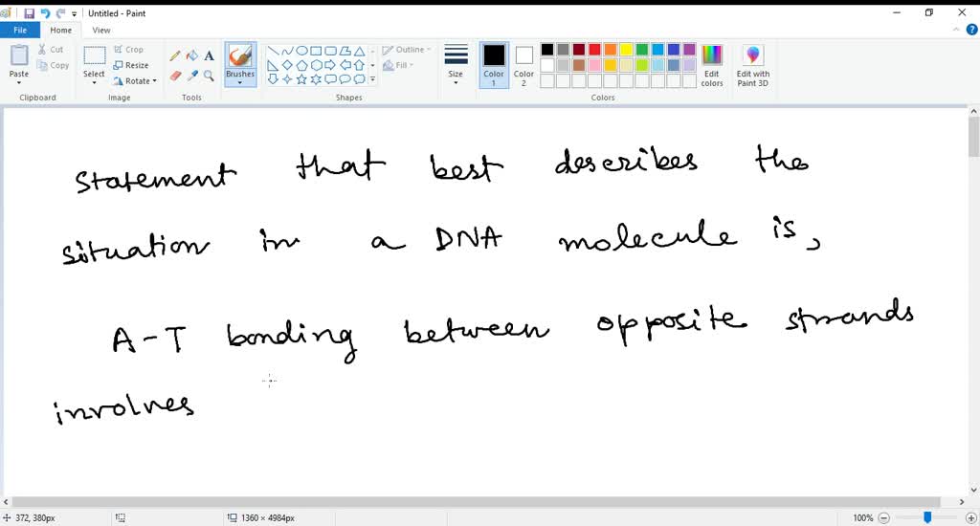Pick the purple color swatch
This screenshot has width=980, height=526.
pyautogui.click(x=689, y=50)
